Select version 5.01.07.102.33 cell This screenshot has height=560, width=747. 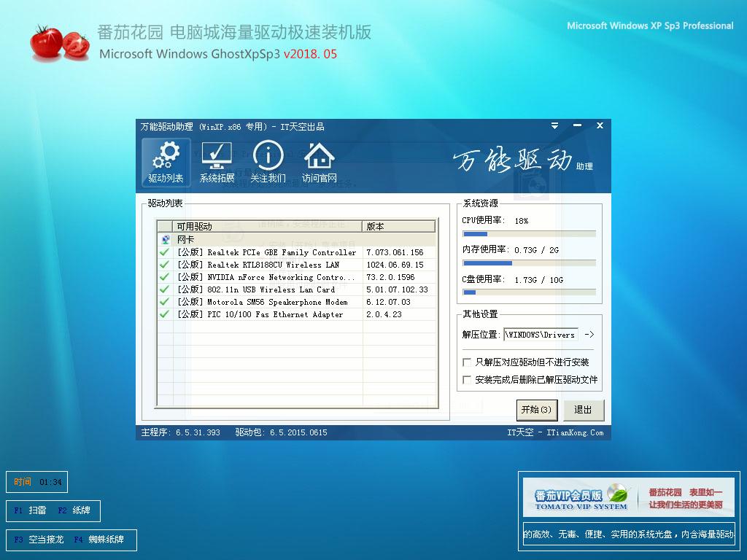point(399,289)
